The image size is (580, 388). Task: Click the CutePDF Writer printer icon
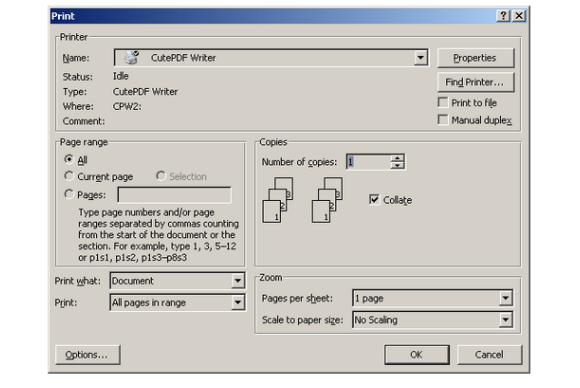[131, 57]
